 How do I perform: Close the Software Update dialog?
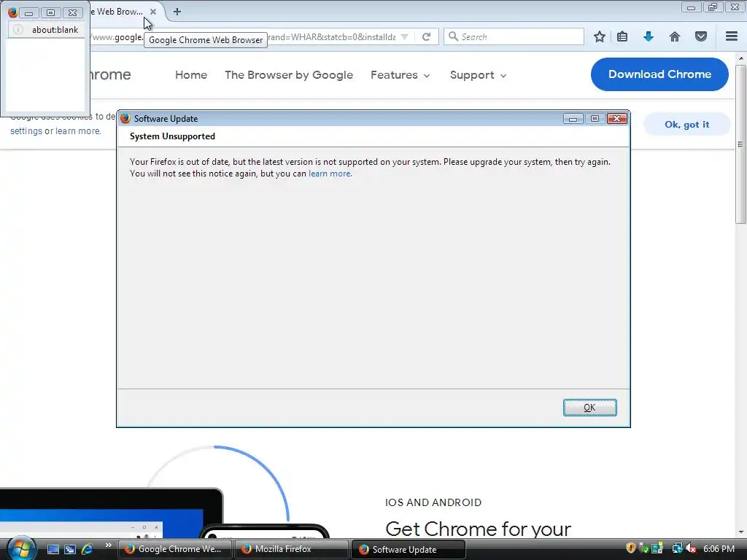pyautogui.click(x=617, y=119)
